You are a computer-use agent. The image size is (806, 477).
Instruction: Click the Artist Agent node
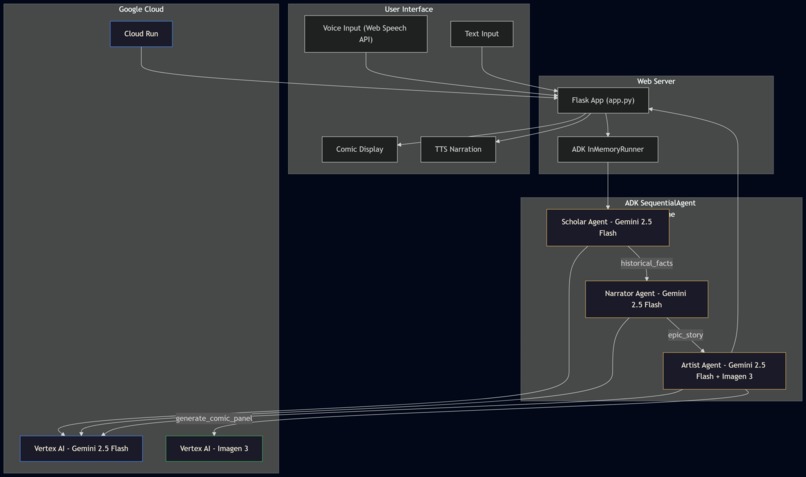coord(724,371)
